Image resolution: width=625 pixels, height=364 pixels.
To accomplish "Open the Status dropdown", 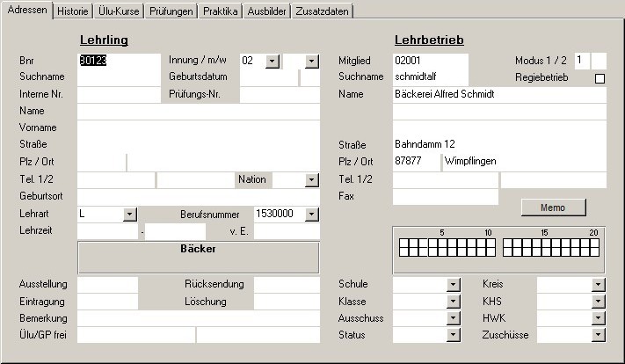I will (x=454, y=335).
